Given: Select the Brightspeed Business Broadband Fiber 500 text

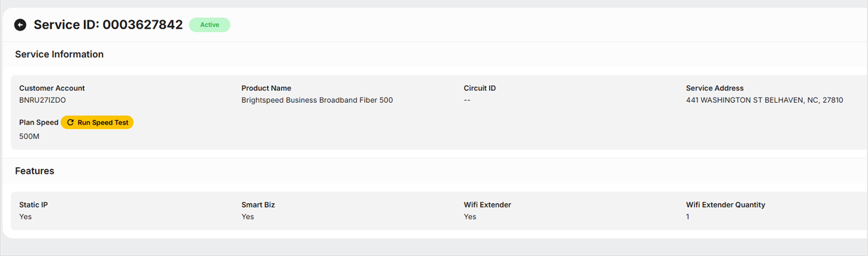Looking at the screenshot, I should pyautogui.click(x=317, y=100).
